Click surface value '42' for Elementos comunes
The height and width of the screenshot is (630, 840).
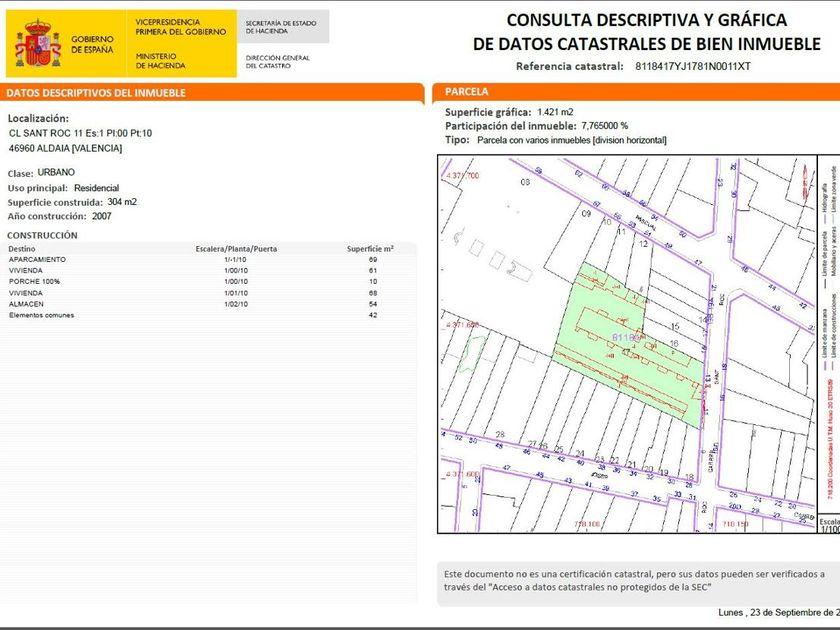tap(373, 315)
